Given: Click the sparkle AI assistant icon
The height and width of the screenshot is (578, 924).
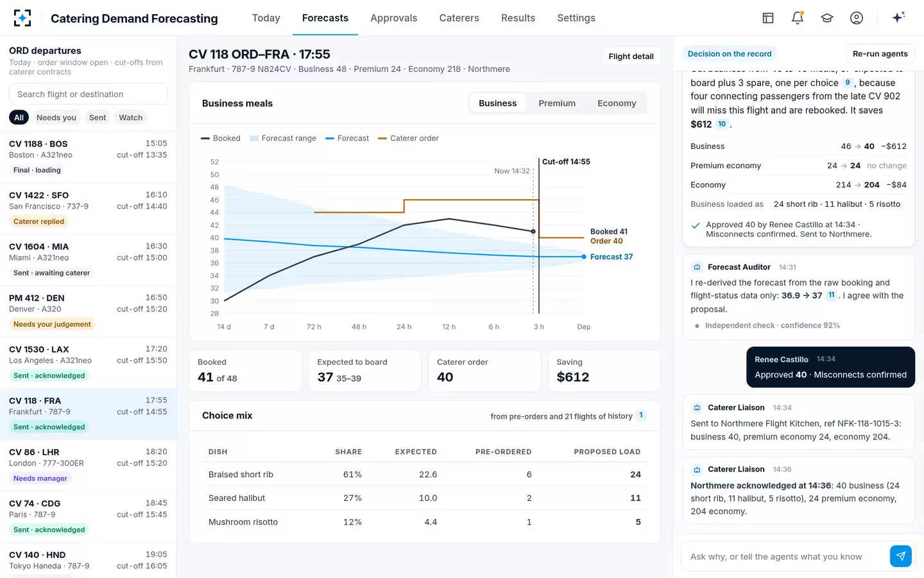Looking at the screenshot, I should [898, 17].
